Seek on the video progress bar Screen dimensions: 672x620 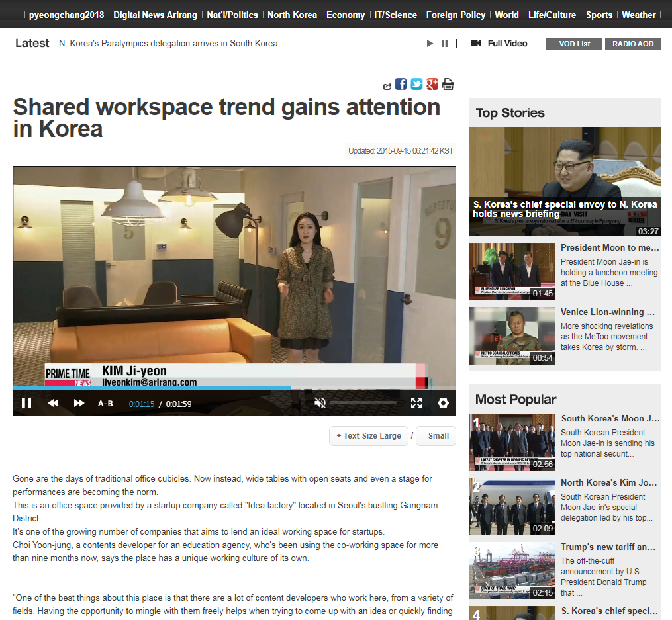coord(234,388)
